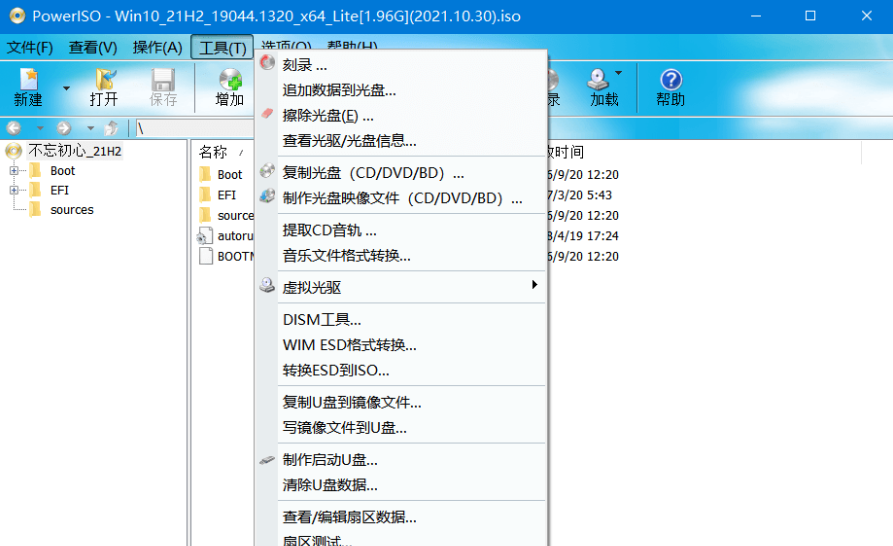This screenshot has width=893, height=546.
Task: Click the PowerISO title bar app icon
Action: click(17, 15)
